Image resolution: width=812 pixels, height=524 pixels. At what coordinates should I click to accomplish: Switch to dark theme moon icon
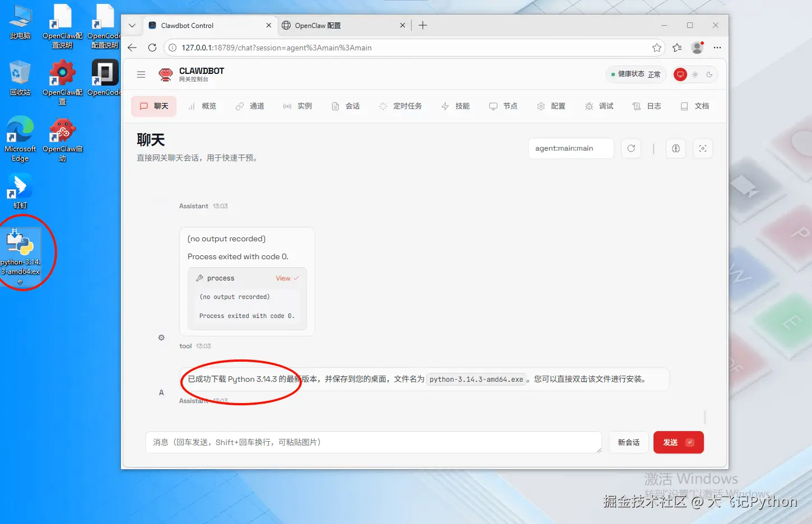tap(710, 74)
